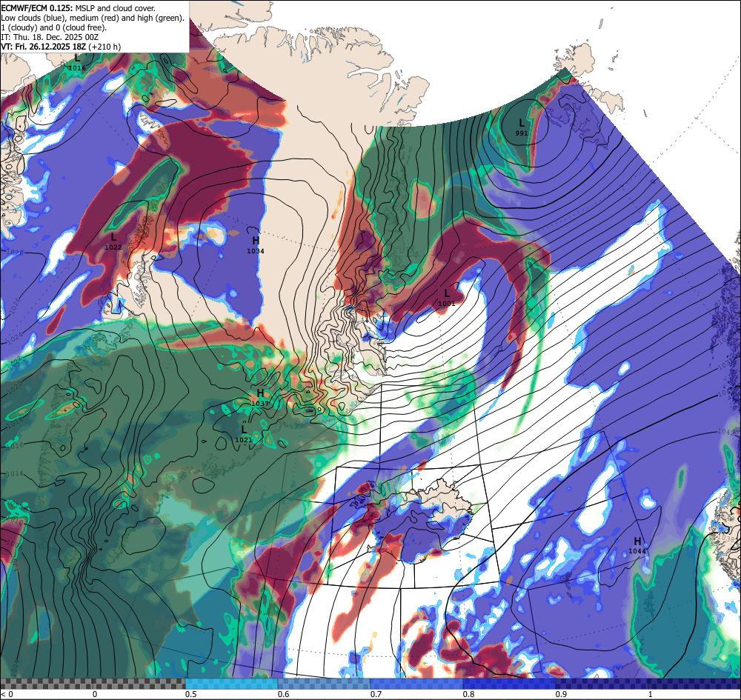Pick the gray checkered colorbar segment below 0.5
This screenshot has width=741, height=700.
(93, 684)
